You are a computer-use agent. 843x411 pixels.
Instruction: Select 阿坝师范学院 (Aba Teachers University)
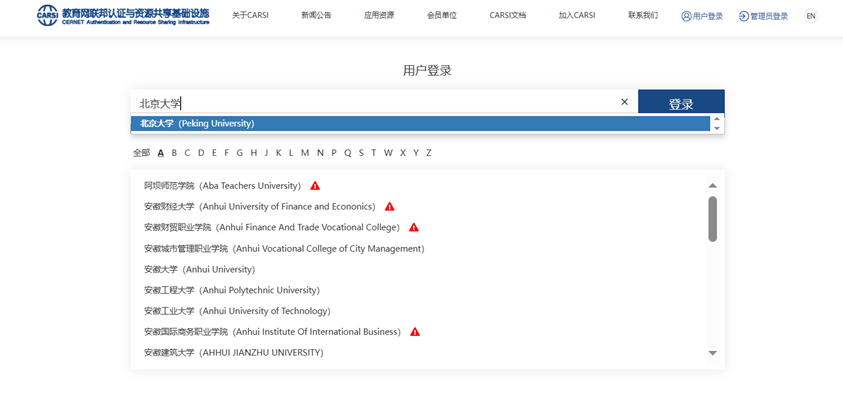pyautogui.click(x=223, y=186)
